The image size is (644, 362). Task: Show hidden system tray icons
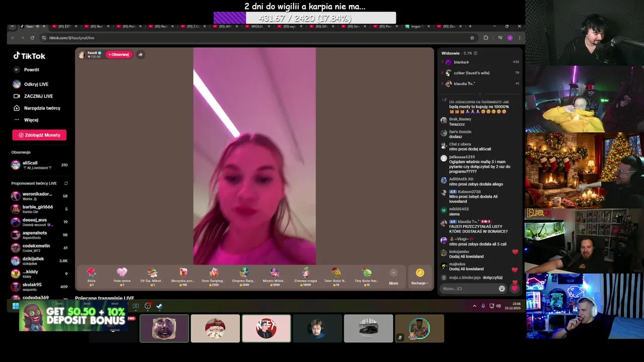[x=474, y=306]
